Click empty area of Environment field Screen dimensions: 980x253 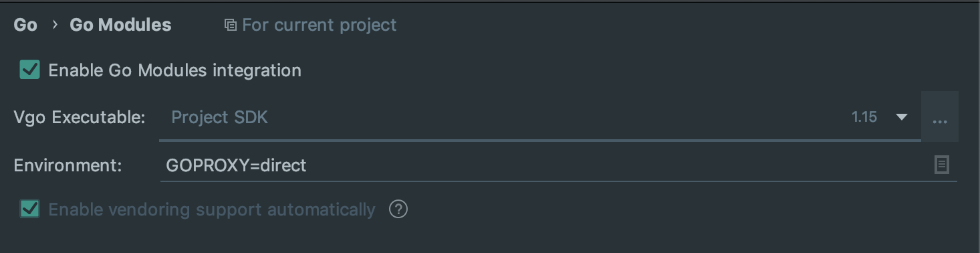pyautogui.click(x=615, y=165)
